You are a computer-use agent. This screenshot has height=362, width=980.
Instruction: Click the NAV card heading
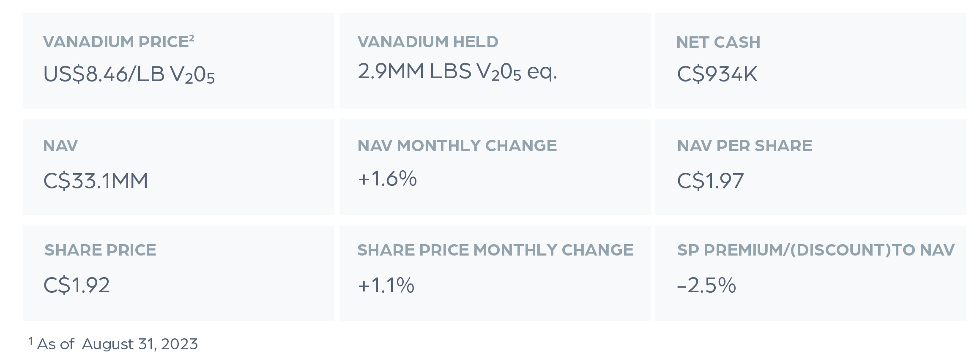pyautogui.click(x=60, y=146)
